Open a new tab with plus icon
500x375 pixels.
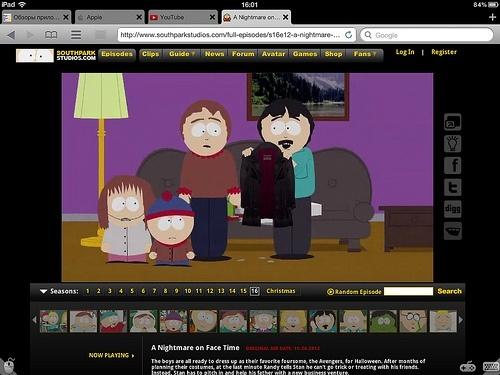(x=492, y=17)
